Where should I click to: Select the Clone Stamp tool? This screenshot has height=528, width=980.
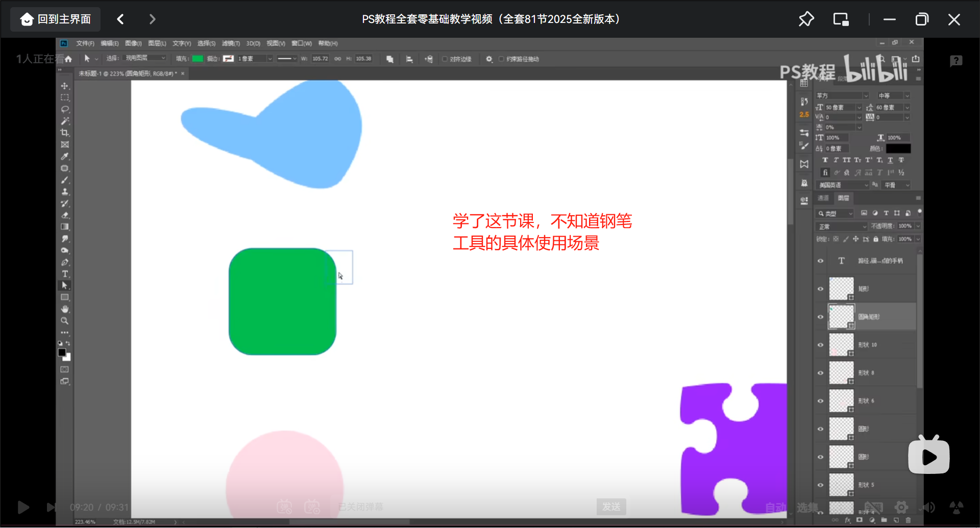pos(65,192)
